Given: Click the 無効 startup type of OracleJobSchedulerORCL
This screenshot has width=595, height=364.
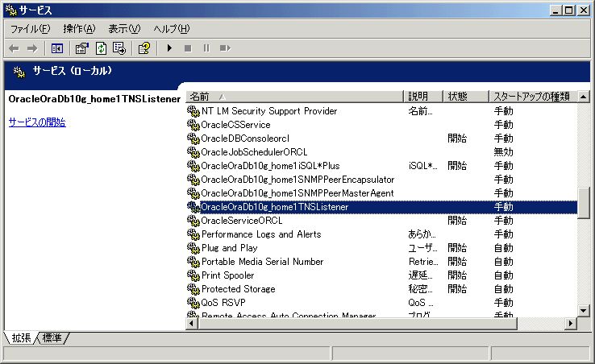Looking at the screenshot, I should [x=504, y=152].
